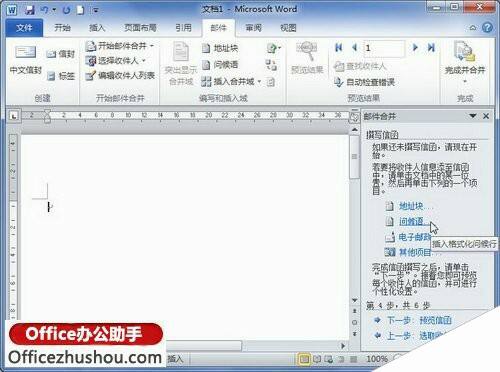Viewport: 500px width, 372px height.
Task: Go to last record arrow
Action: coord(431,48)
